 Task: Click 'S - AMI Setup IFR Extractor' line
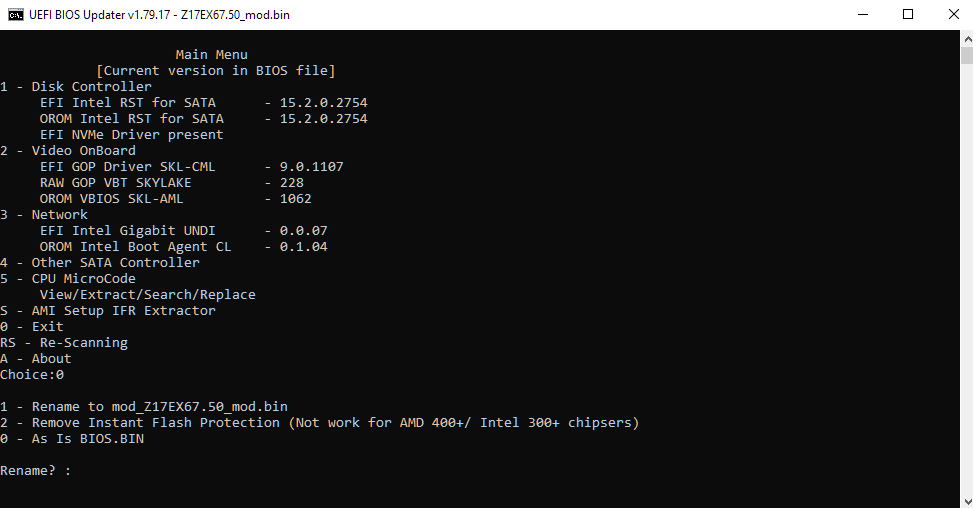[x=108, y=310]
